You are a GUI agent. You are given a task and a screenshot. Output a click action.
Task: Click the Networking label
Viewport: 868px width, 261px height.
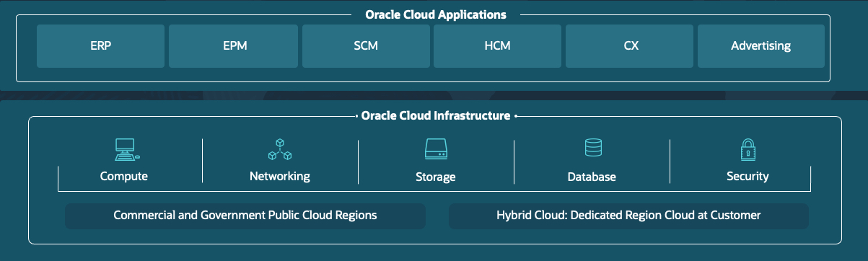point(280,176)
